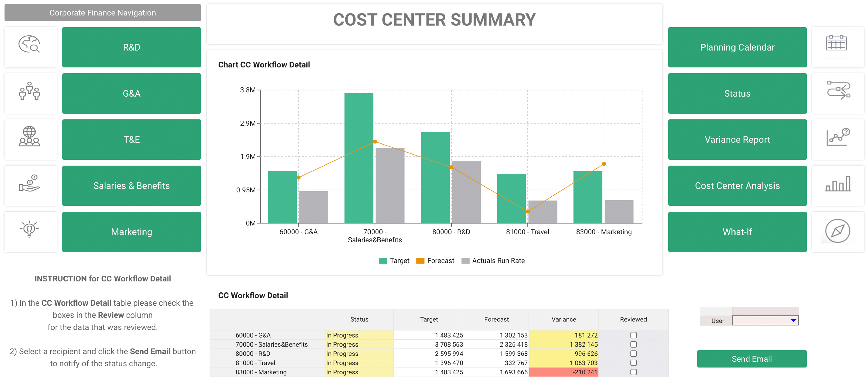Open the Salaries & Benefits navigation page
Image resolution: width=868 pixels, height=383 pixels.
pyautogui.click(x=131, y=186)
